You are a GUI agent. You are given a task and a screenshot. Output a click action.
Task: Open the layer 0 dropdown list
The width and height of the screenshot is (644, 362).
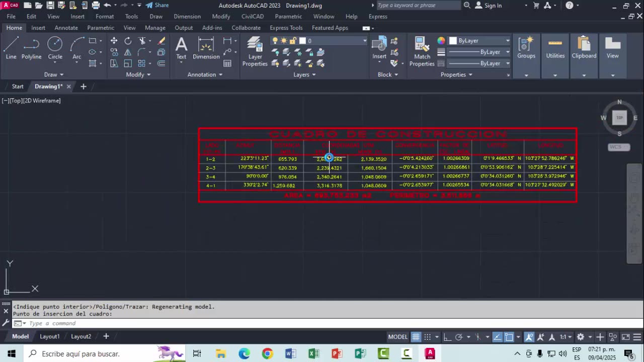pos(365,41)
